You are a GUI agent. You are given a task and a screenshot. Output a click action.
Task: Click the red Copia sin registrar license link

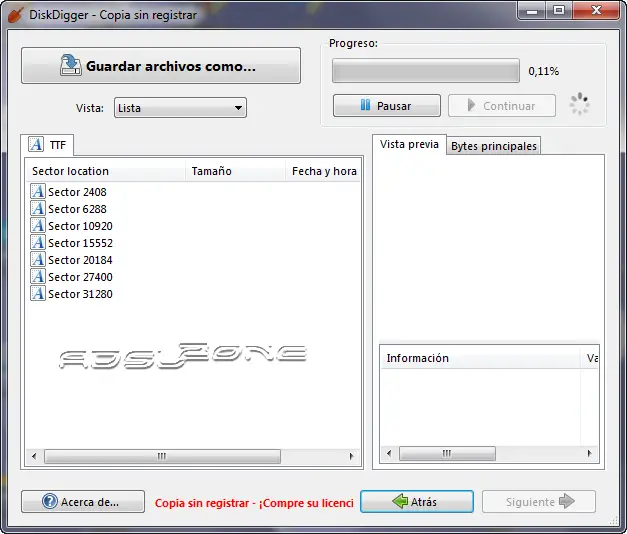254,503
